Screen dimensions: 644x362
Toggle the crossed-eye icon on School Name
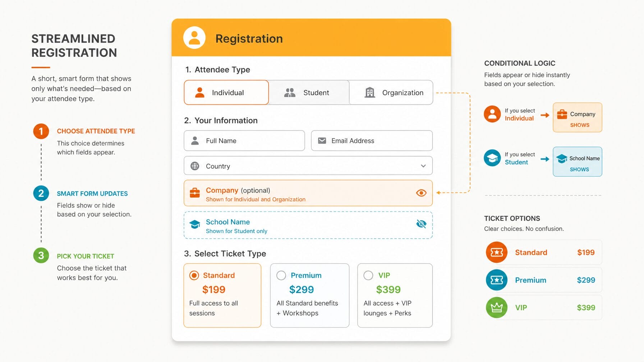[x=421, y=224]
